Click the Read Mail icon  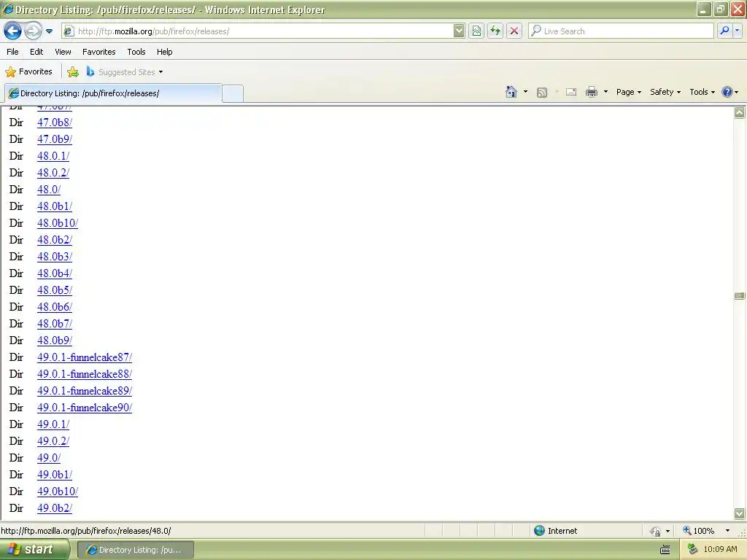coord(571,93)
